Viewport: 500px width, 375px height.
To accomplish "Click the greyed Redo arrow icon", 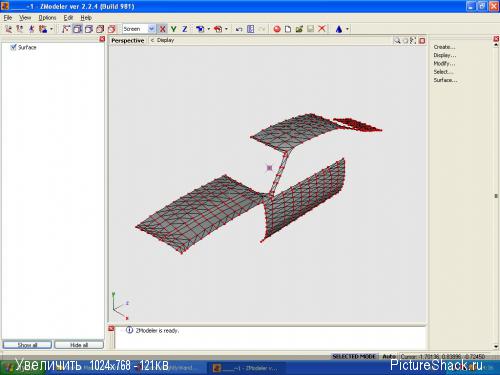I will pyautogui.click(x=262, y=29).
